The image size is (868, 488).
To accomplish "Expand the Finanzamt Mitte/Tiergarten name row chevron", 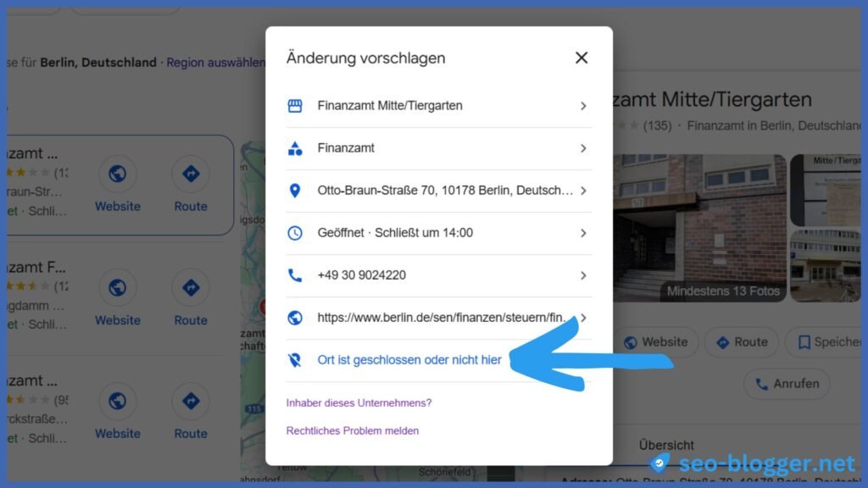I will click(x=583, y=106).
